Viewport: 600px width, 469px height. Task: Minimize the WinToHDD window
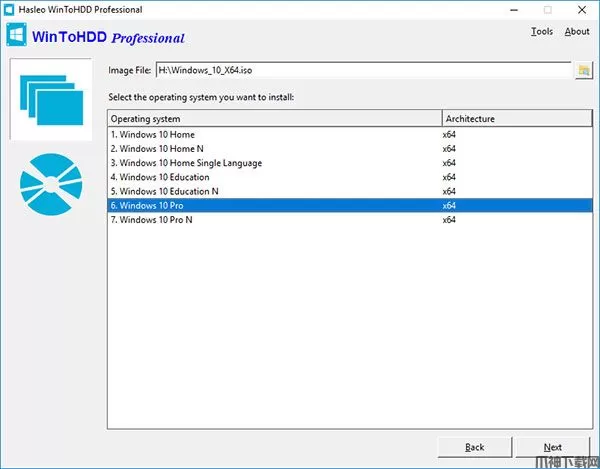(514, 10)
